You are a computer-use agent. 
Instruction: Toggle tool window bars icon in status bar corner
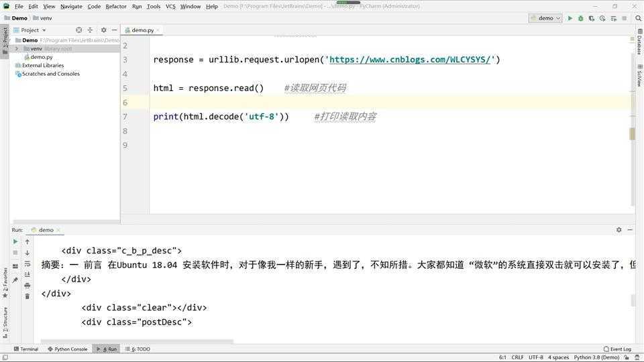(x=5, y=357)
